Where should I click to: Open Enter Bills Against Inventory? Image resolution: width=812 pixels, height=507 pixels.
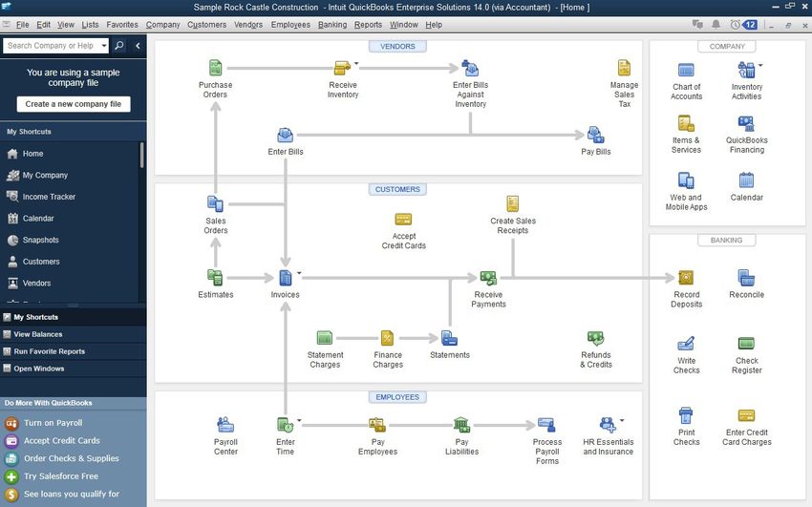click(x=470, y=68)
